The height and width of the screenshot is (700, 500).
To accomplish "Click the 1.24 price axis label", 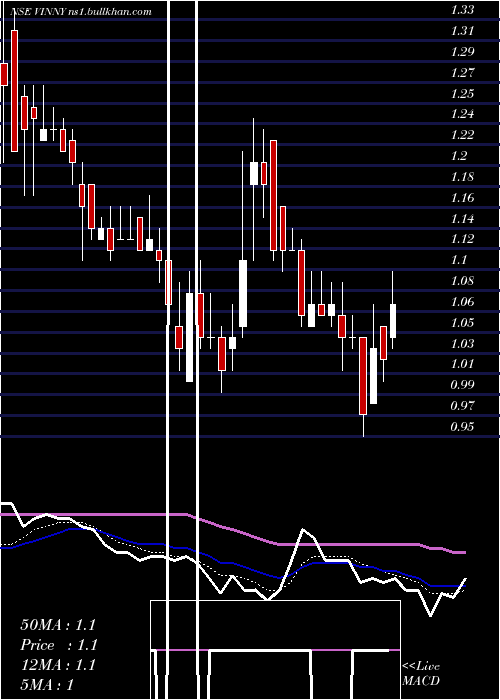I will [462, 113].
